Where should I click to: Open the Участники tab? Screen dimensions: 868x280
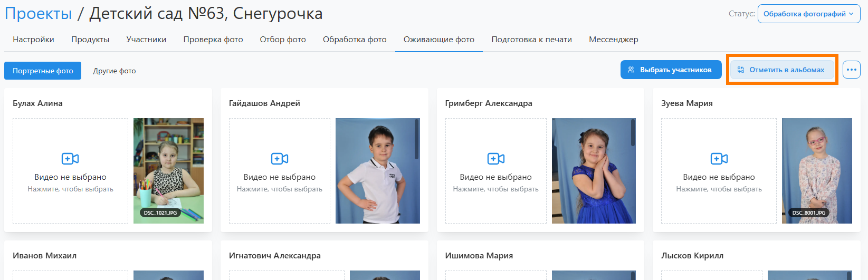[x=146, y=40]
